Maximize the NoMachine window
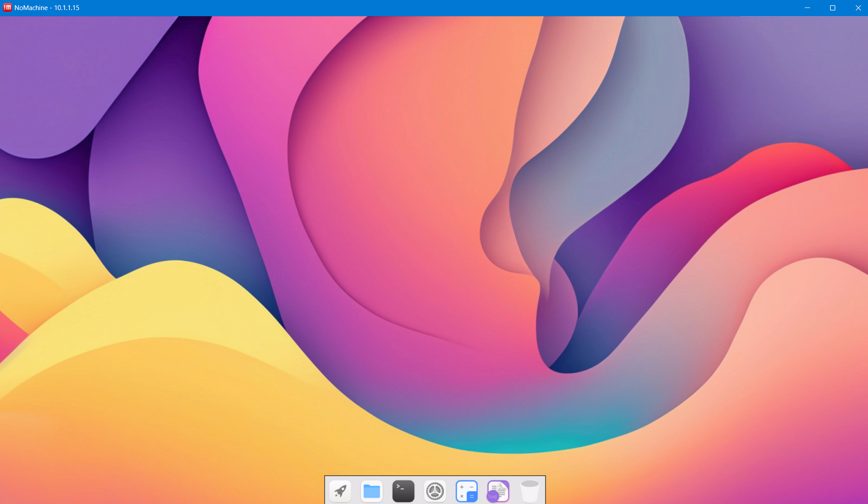 [833, 8]
